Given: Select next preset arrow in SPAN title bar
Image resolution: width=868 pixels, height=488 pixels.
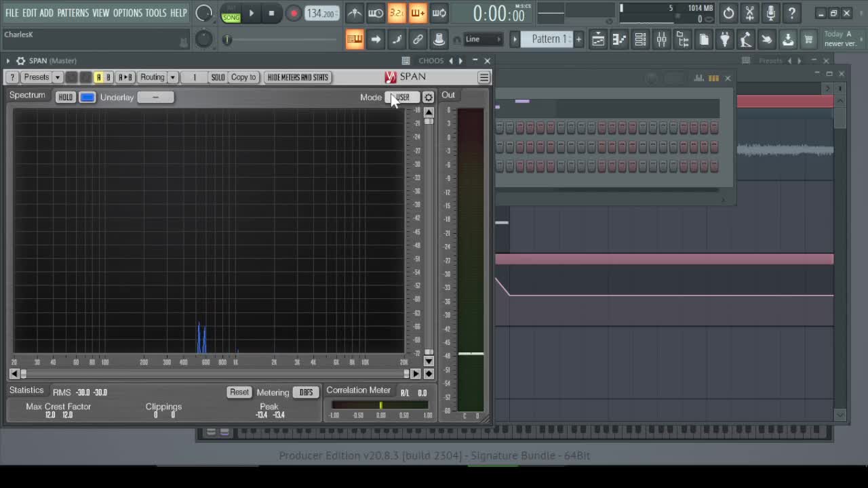Looking at the screenshot, I should pyautogui.click(x=460, y=61).
